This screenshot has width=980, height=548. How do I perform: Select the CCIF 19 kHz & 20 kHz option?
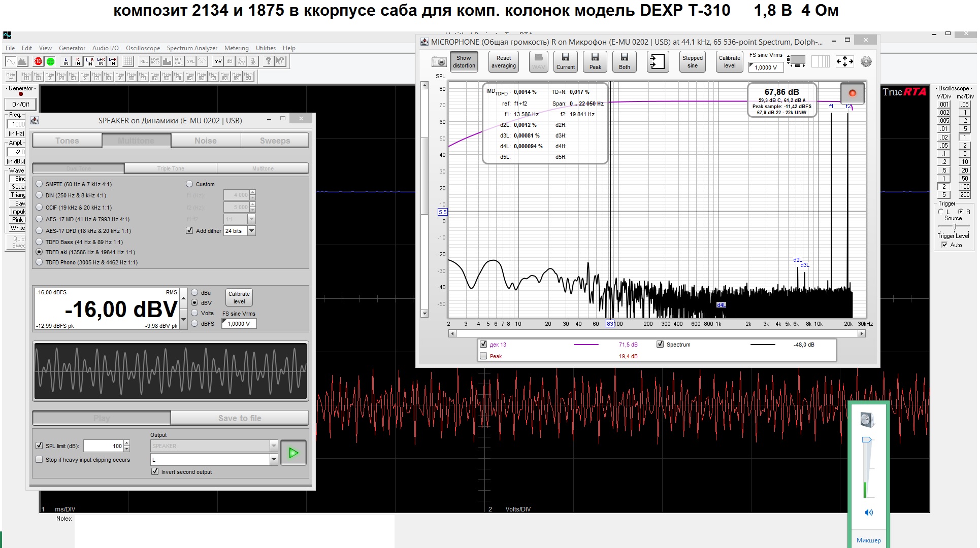40,208
